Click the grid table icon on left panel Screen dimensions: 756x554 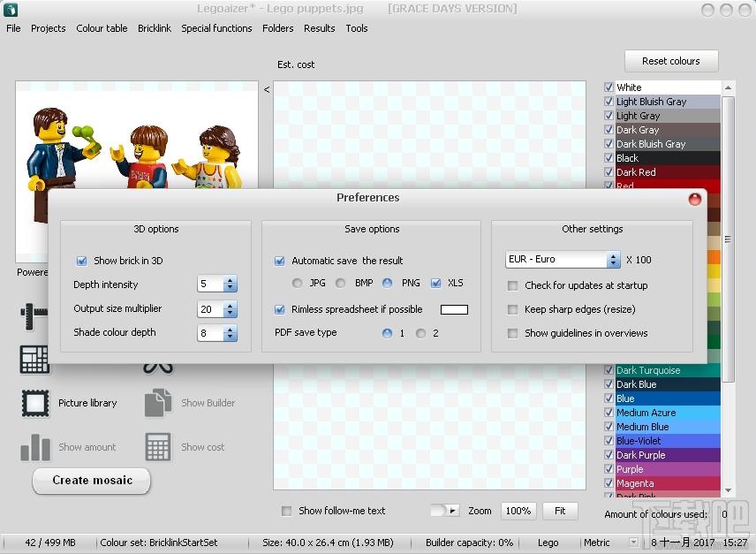(34, 360)
